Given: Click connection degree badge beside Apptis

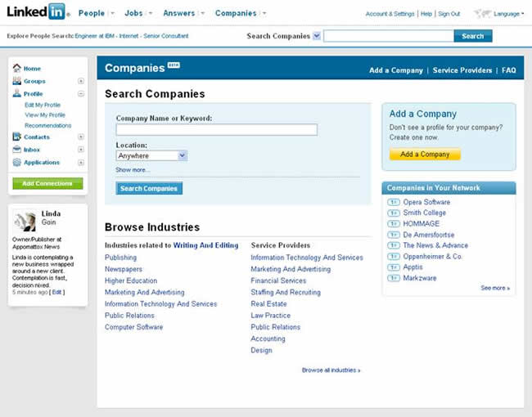Looking at the screenshot, I should click(x=394, y=267).
